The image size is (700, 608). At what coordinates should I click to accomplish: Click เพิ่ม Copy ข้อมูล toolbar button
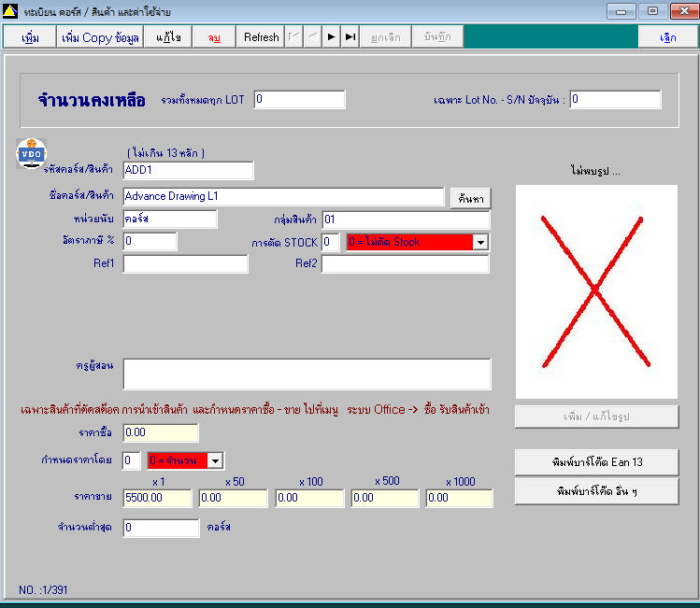click(x=100, y=37)
